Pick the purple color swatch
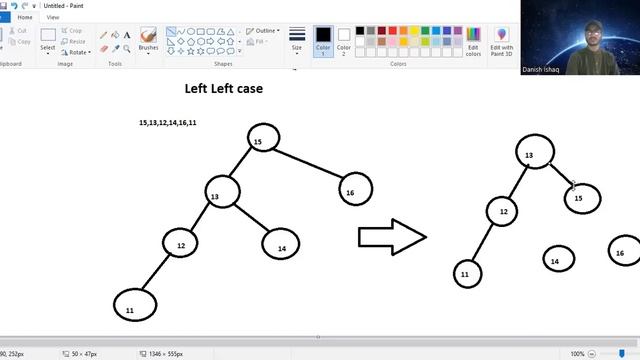 click(458, 31)
